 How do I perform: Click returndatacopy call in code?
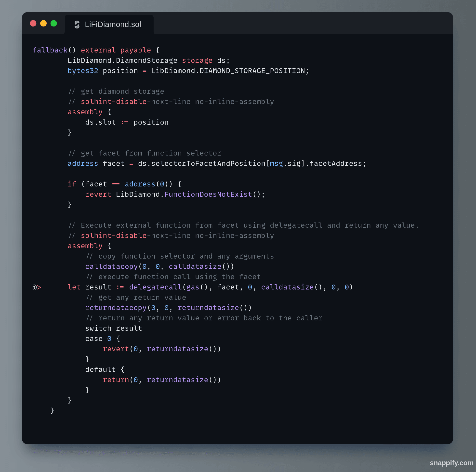coord(116,308)
